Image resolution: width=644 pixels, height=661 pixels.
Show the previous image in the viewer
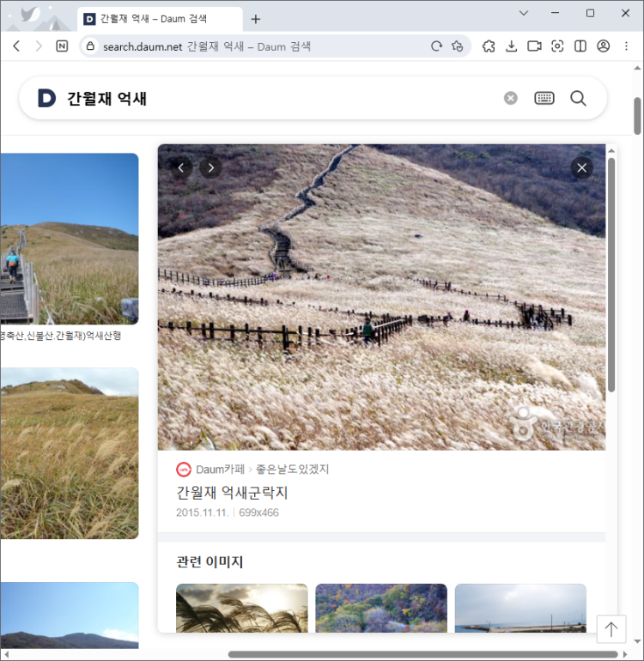[181, 167]
